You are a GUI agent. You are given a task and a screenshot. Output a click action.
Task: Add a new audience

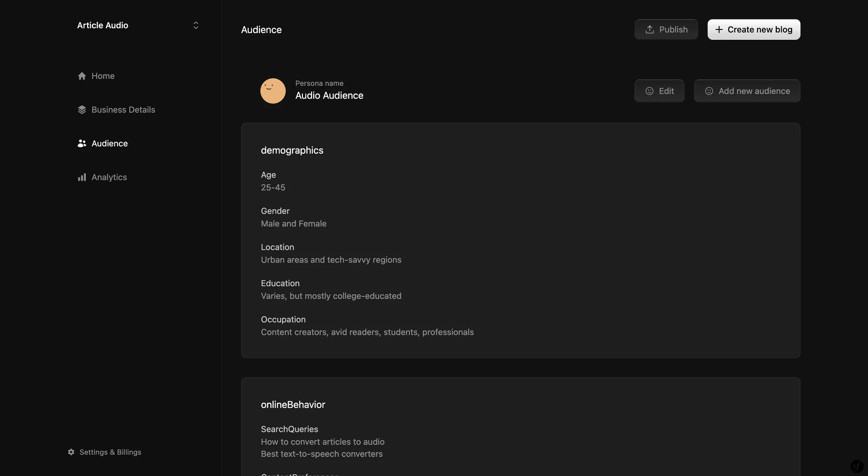746,90
